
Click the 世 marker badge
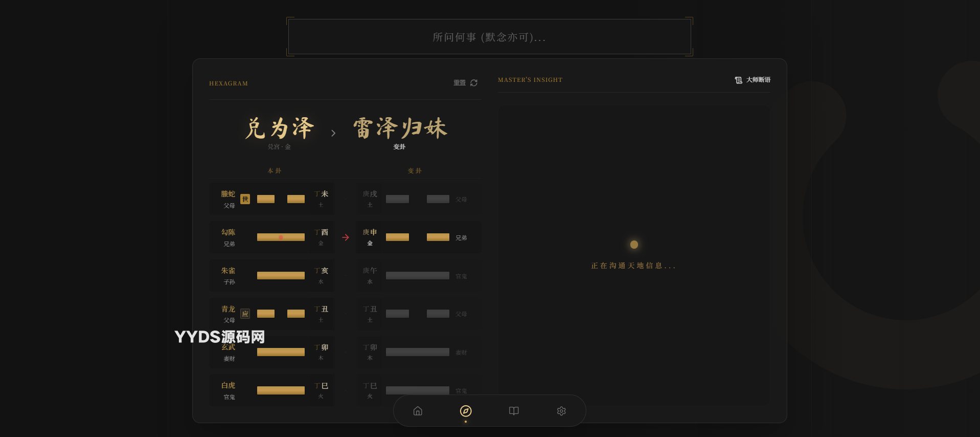(x=245, y=199)
